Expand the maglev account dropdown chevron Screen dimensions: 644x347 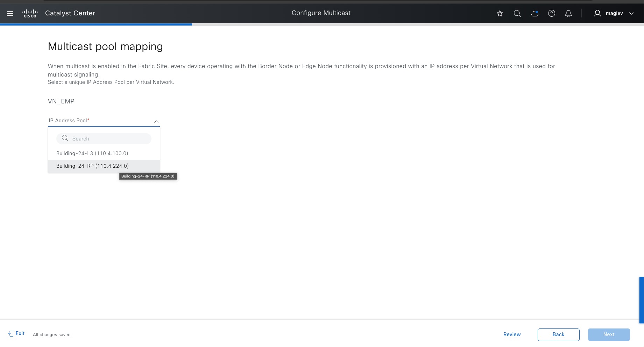click(631, 13)
